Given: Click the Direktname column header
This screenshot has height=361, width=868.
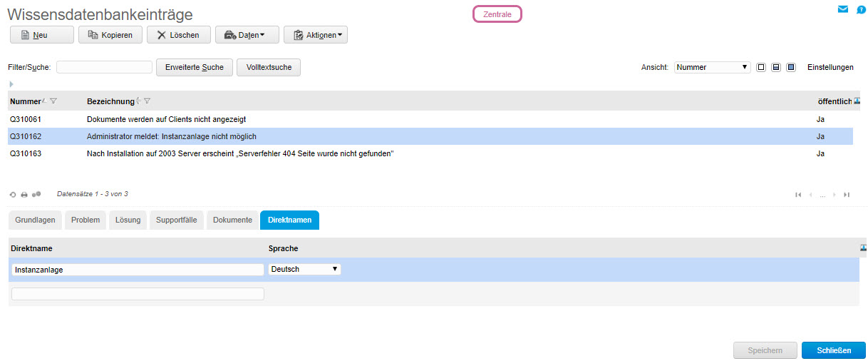Looking at the screenshot, I should (32, 248).
